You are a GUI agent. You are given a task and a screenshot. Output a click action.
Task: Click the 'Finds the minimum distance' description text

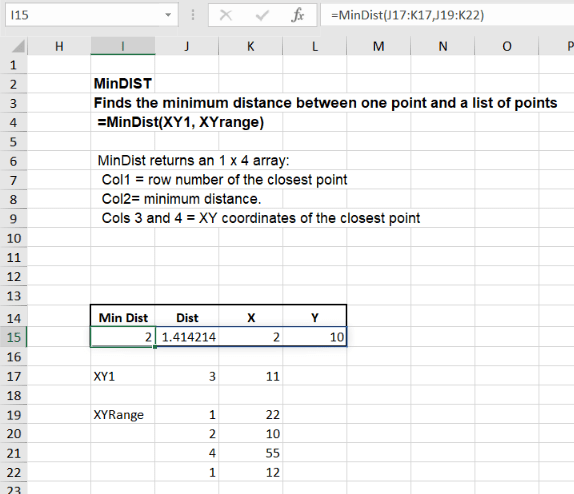click(x=325, y=103)
